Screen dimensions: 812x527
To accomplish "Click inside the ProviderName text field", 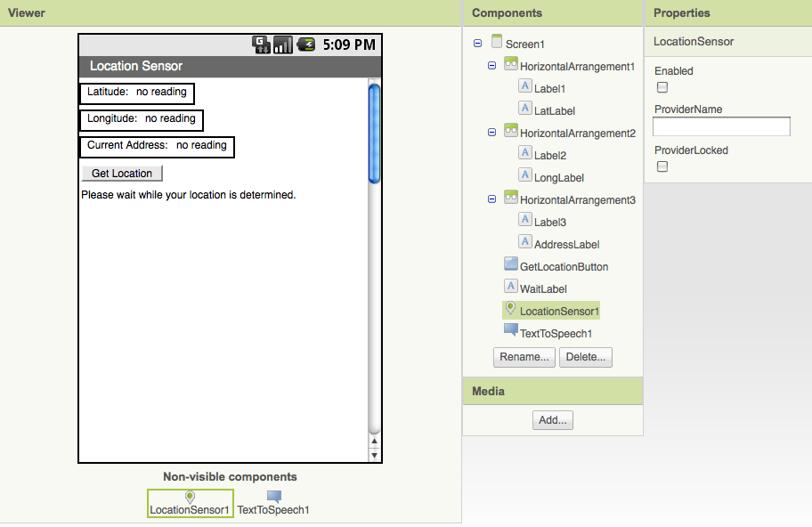I will (x=721, y=126).
